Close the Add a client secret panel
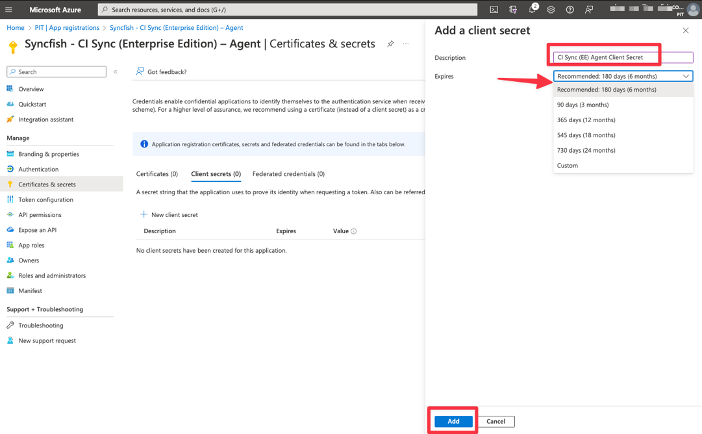 (x=685, y=30)
